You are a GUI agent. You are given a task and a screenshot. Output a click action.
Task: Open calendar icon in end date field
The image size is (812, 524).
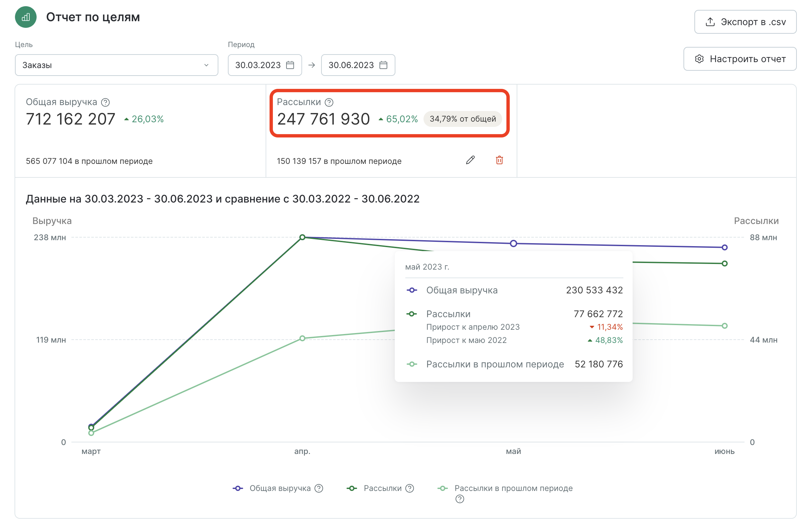(x=384, y=65)
